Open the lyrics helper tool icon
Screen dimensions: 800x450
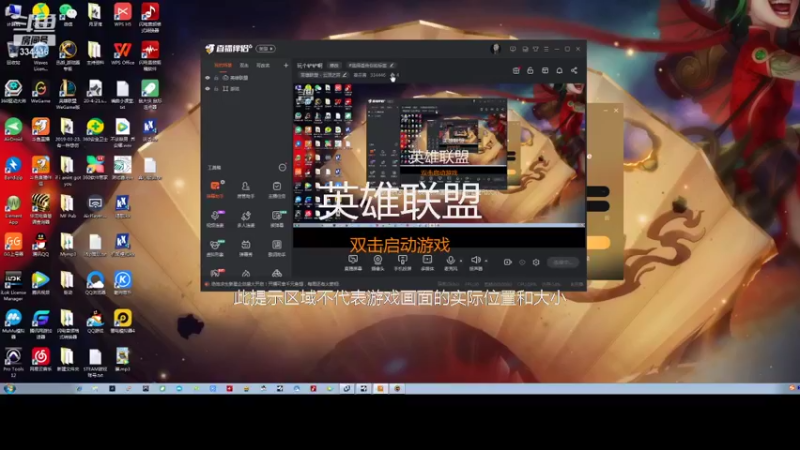[x=277, y=247]
